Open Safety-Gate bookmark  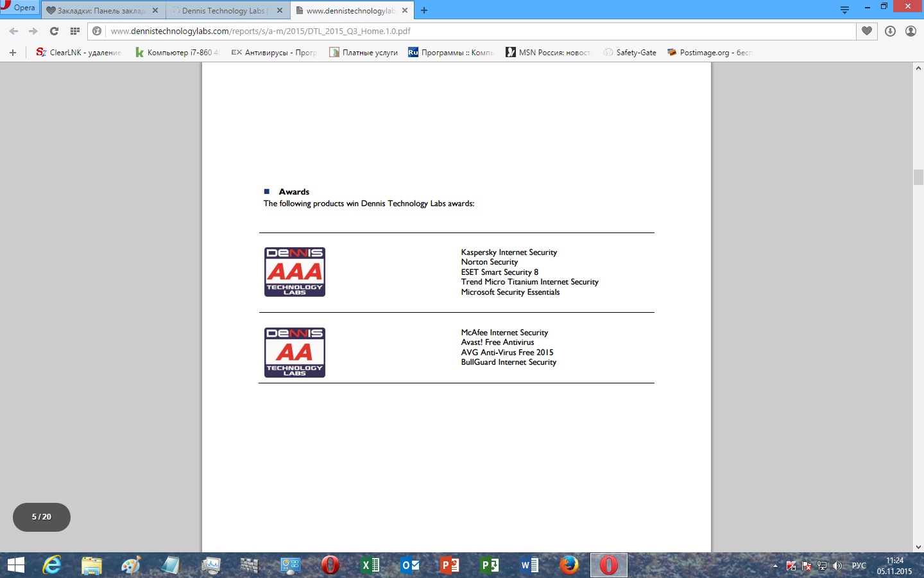click(x=630, y=53)
